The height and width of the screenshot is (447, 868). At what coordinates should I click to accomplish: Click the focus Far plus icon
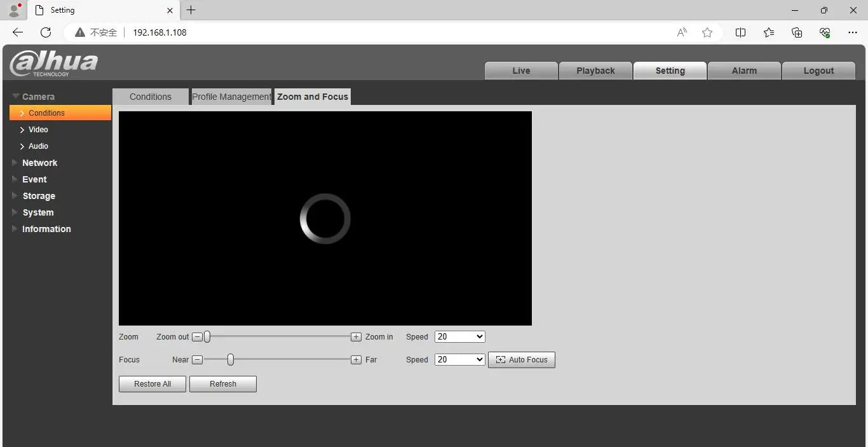356,360
